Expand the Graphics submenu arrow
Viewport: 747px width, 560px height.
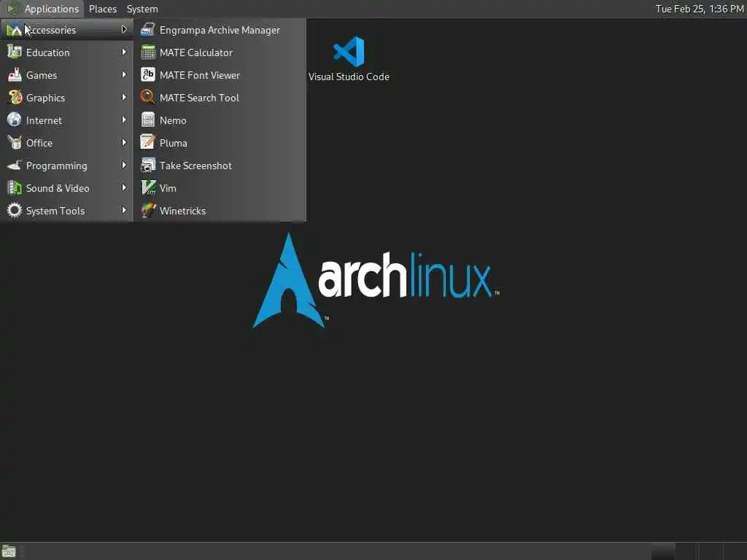tap(124, 97)
